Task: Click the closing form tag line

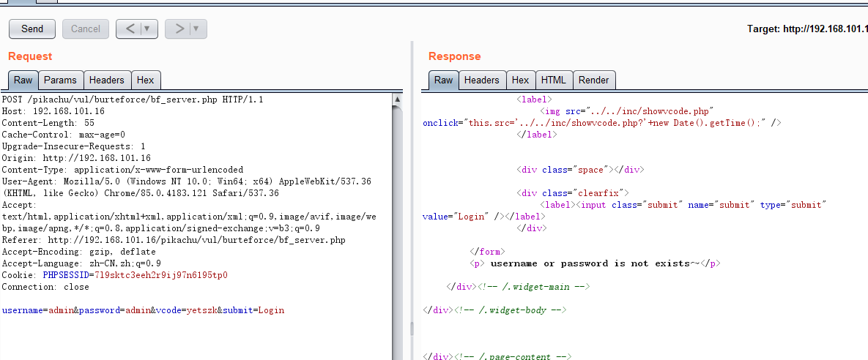Action: [x=487, y=252]
